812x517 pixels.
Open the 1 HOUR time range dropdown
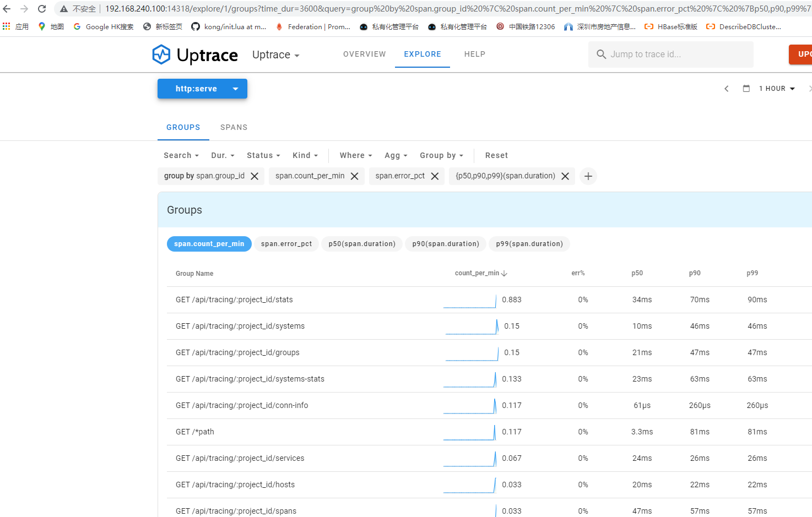pos(777,88)
